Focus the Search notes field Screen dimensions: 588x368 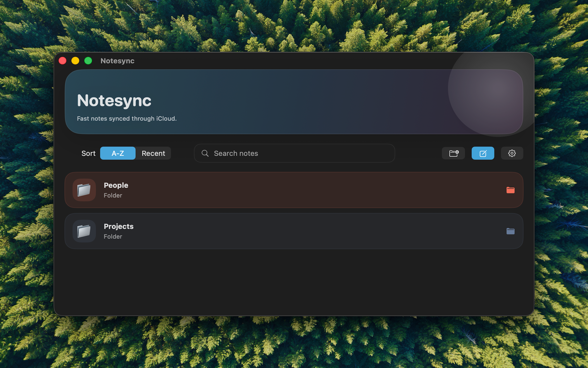pyautogui.click(x=294, y=153)
